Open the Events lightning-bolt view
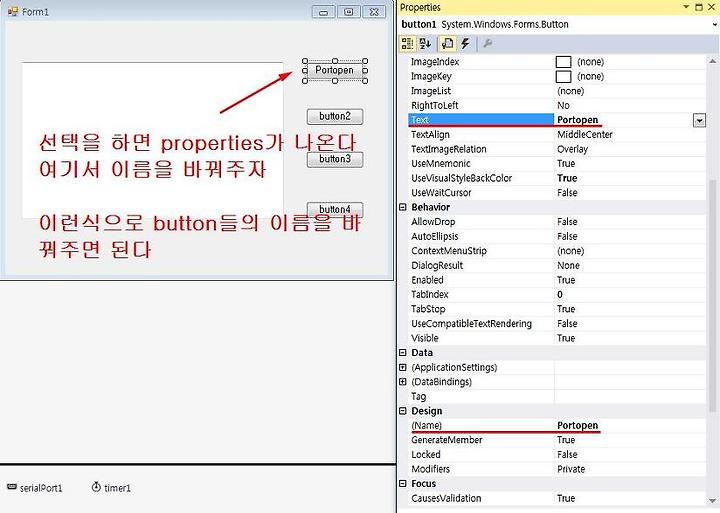The height and width of the screenshot is (513, 720). coord(466,44)
